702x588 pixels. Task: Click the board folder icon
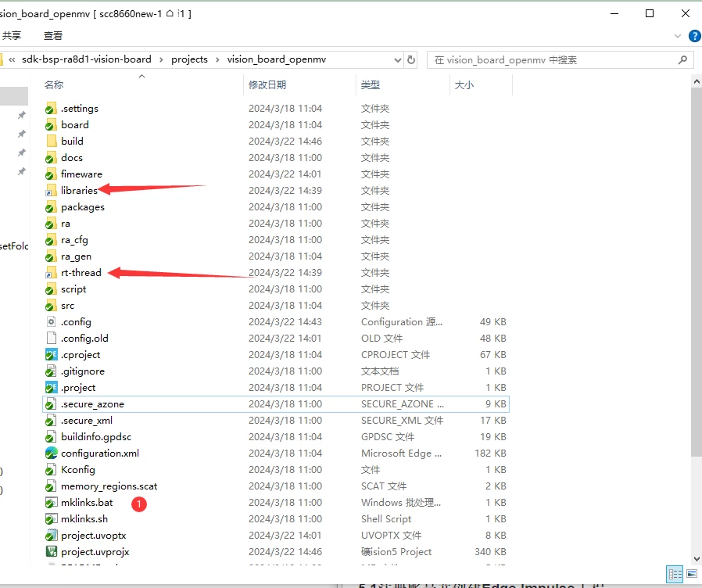[51, 125]
